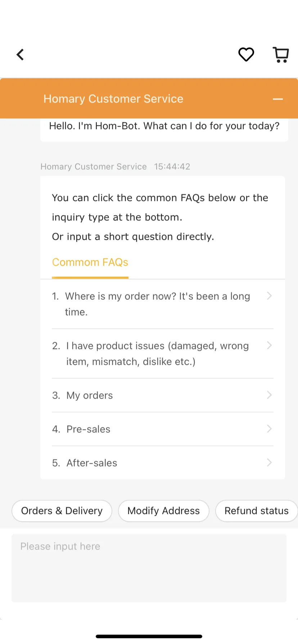Viewport: 298px width, 644px height.
Task: Click chevron next to Pre-sales
Action: point(269,429)
